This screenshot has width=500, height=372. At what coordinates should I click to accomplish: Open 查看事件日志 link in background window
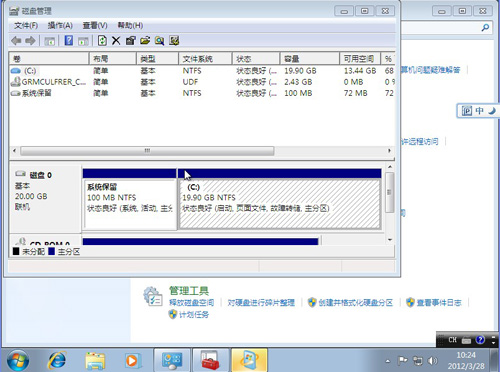(x=439, y=303)
